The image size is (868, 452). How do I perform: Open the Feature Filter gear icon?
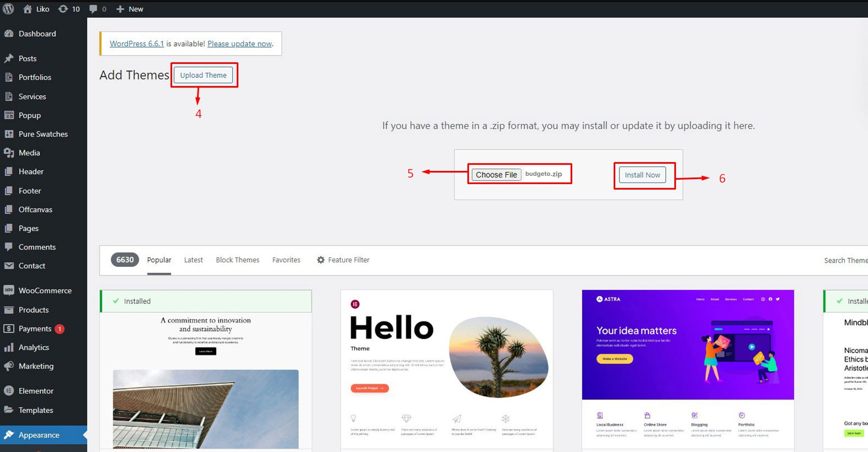(x=321, y=260)
